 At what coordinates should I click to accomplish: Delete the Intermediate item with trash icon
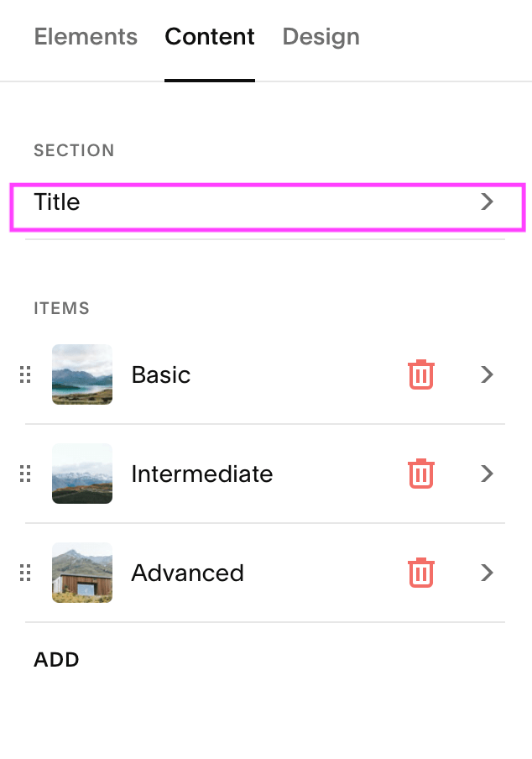(421, 474)
